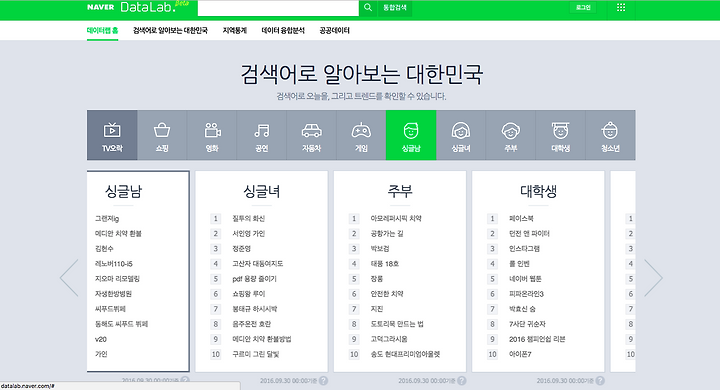This screenshot has height=390, width=720.
Task: Open keyword v20 in 싱글남 list
Action: (101, 339)
